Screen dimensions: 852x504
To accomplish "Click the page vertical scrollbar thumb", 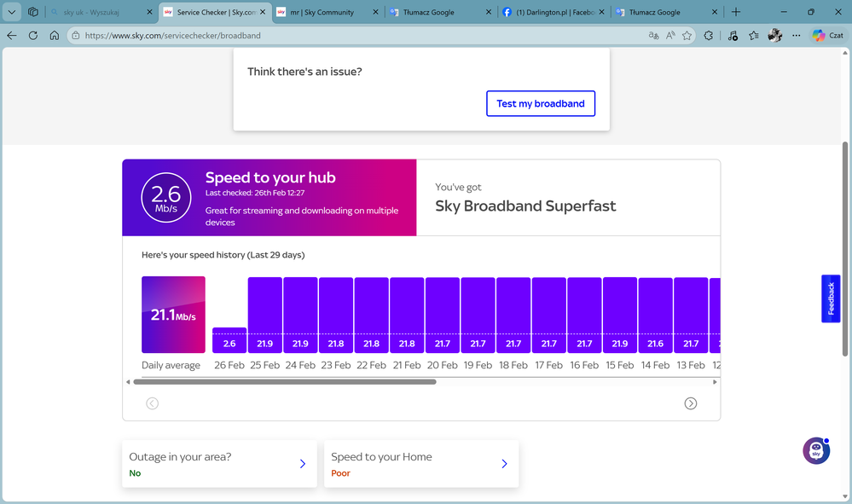I will [845, 249].
